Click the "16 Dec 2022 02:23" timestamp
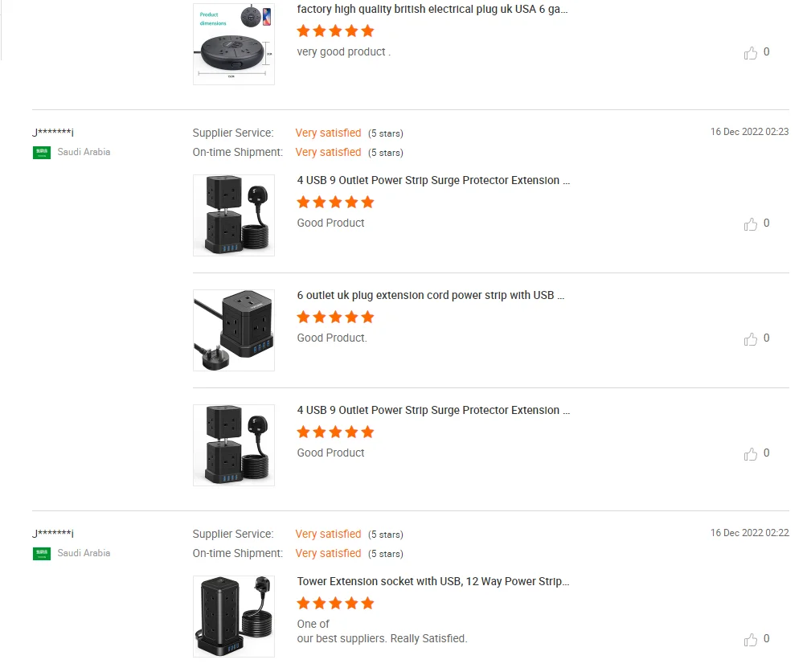Viewport: 807px width, 672px height. tap(749, 132)
